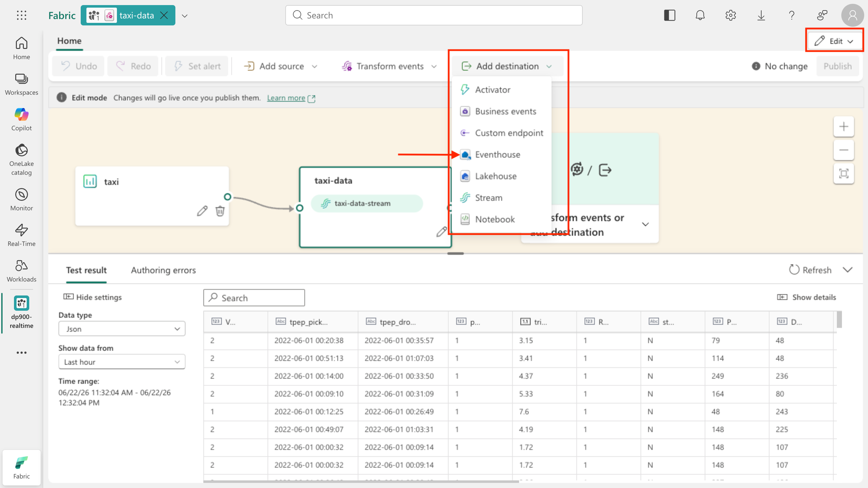Zoom in on the canvas
Image resolution: width=868 pixels, height=488 pixels.
844,126
